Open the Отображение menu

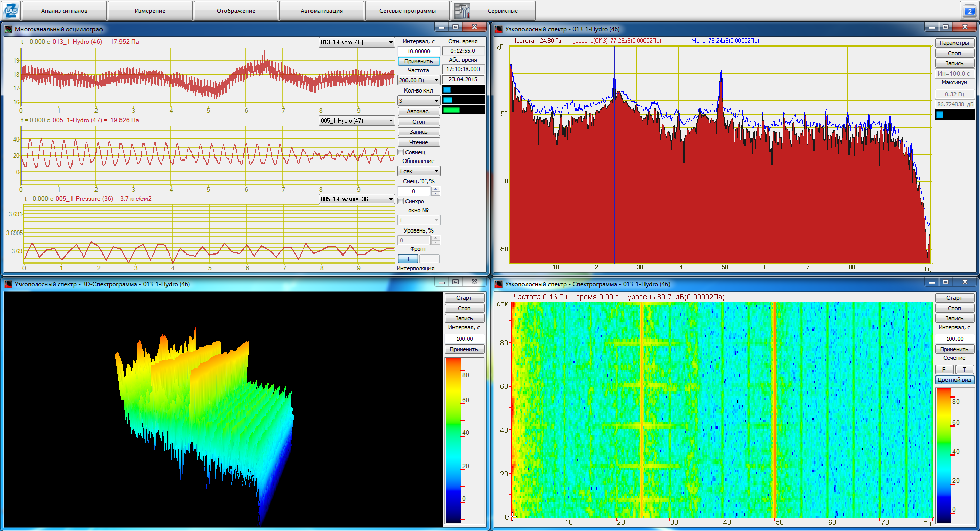click(x=236, y=11)
